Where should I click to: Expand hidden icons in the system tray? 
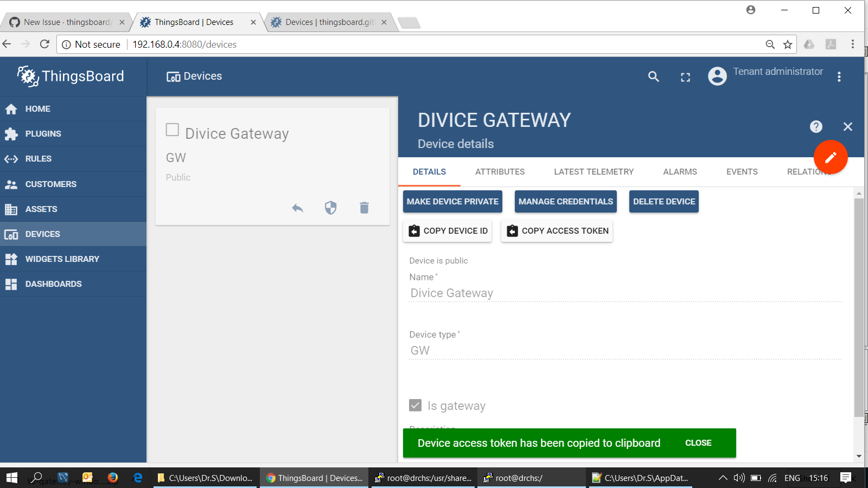coord(723,478)
